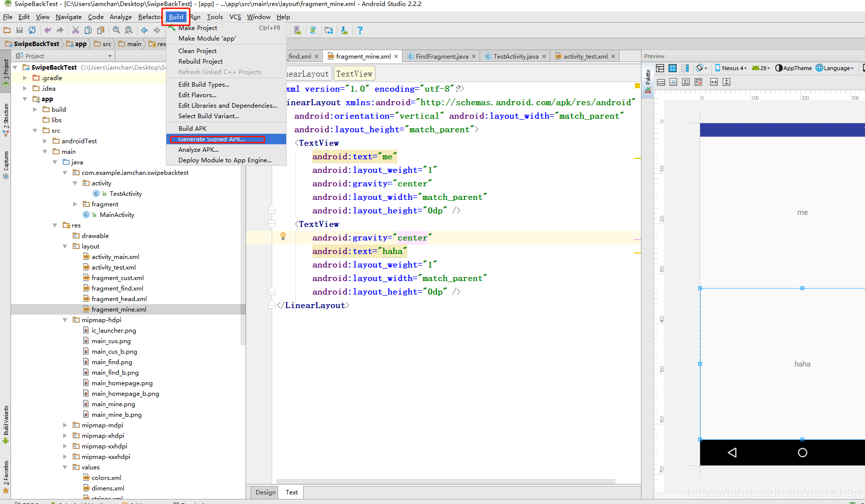Click the Redo arrow toolbar icon
This screenshot has height=504, width=865.
point(60,30)
